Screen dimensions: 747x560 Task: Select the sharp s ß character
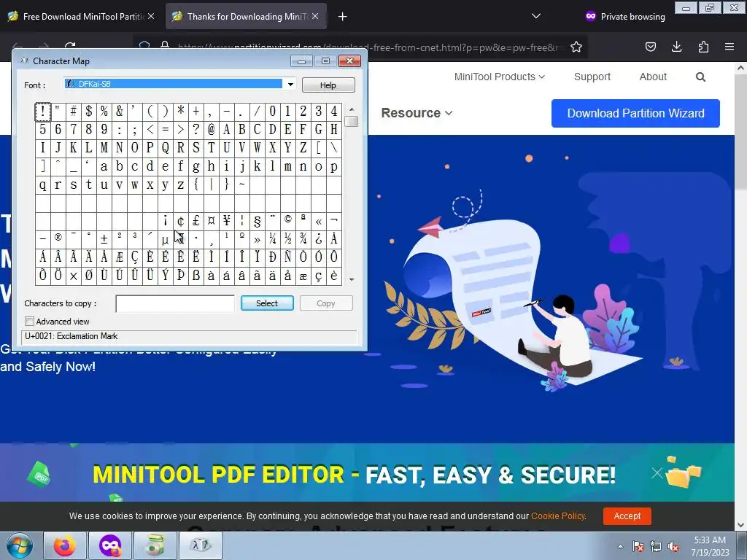coord(196,276)
